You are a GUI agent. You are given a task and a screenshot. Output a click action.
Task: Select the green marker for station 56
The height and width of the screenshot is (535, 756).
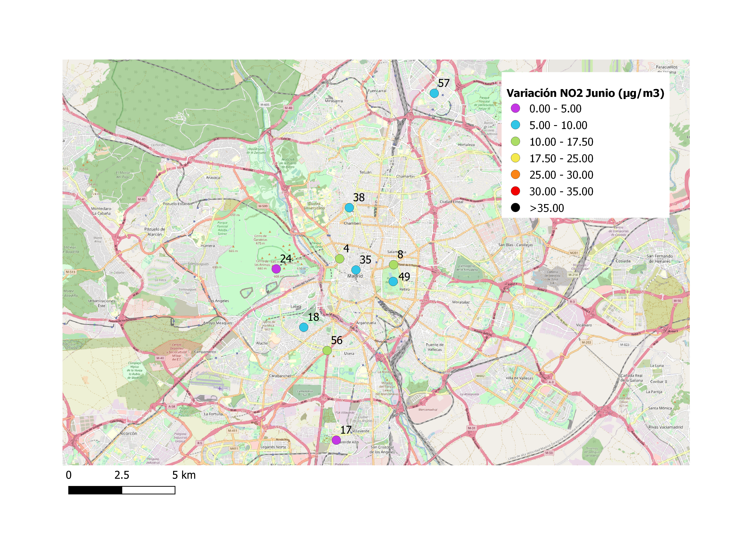point(327,350)
